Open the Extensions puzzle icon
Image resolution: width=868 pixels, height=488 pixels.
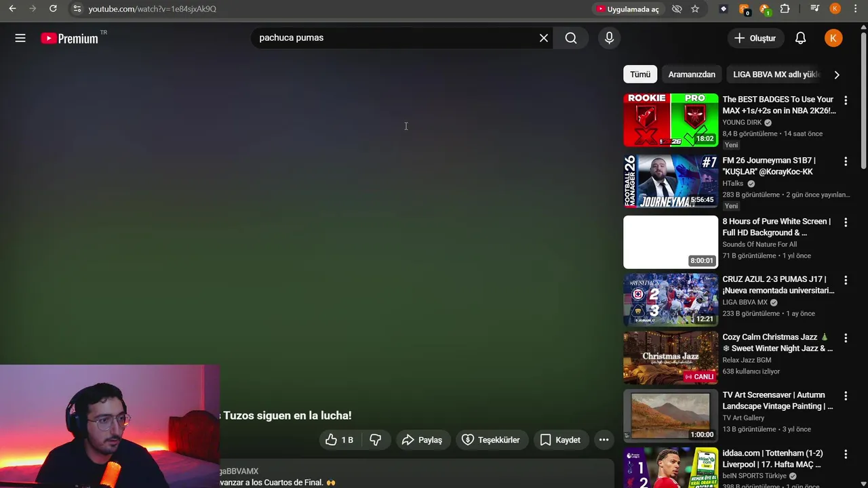(x=785, y=9)
